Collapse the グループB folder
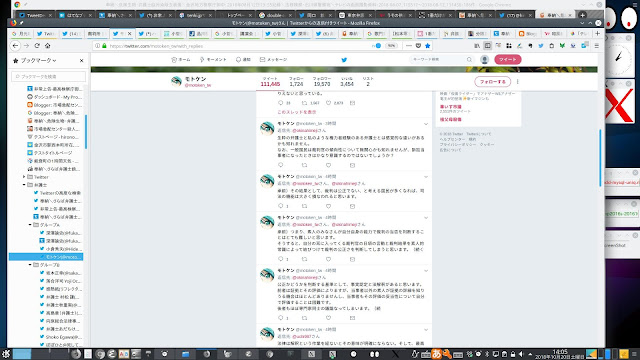640x360 pixels. pyautogui.click(x=30, y=265)
